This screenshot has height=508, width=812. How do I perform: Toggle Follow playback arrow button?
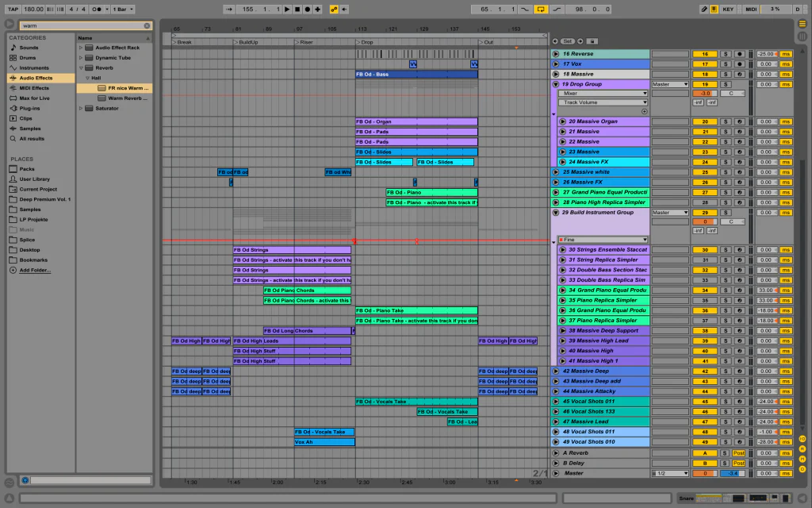[x=229, y=10]
